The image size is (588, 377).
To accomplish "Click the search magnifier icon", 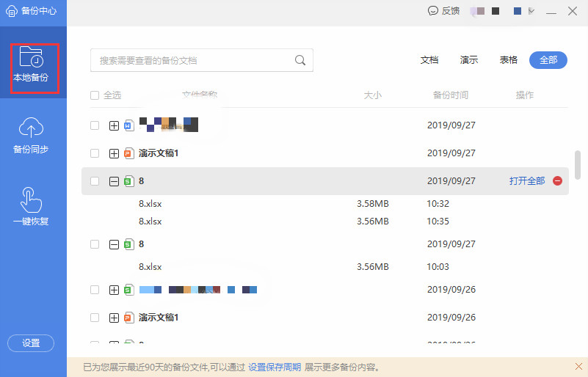I will click(x=300, y=60).
